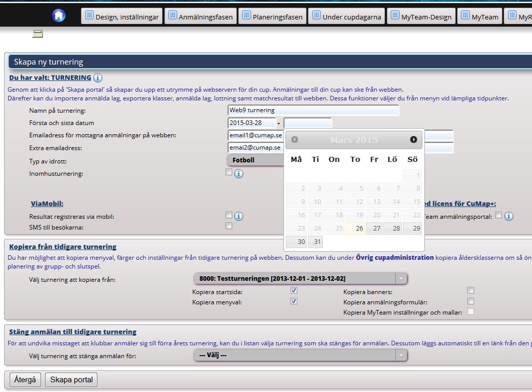532x392 pixels.
Task: Check Kopiera banners
Action: pyautogui.click(x=470, y=291)
